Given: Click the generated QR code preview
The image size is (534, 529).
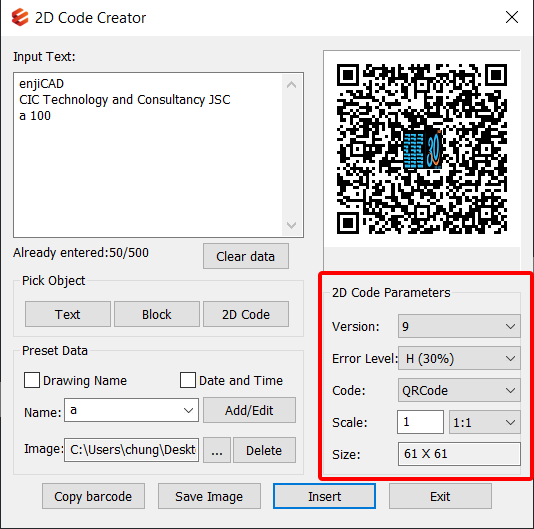Looking at the screenshot, I should (x=422, y=149).
